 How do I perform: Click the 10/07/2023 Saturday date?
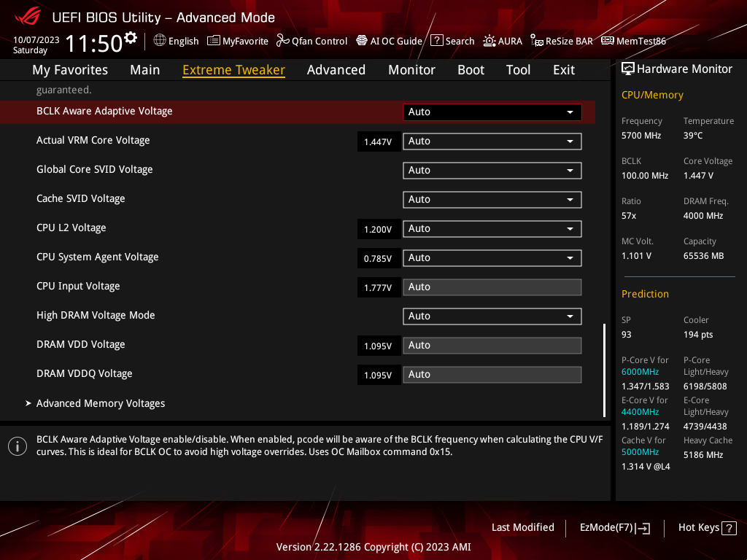click(36, 44)
